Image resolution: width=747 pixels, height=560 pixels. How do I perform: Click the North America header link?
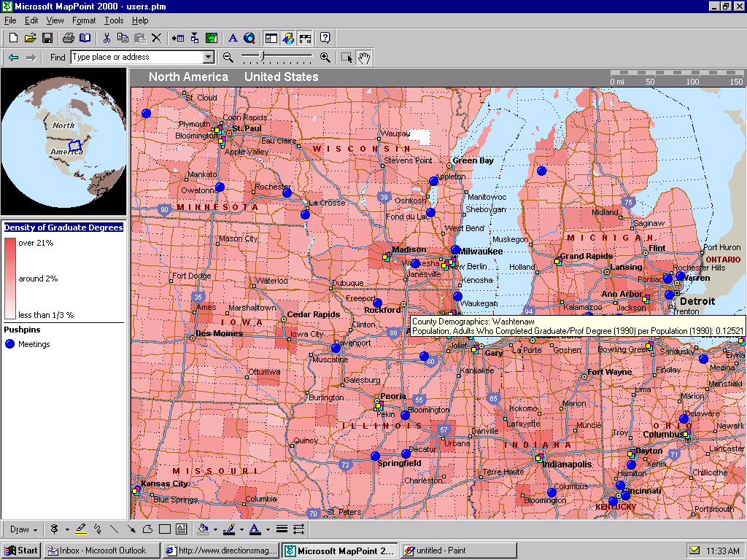[x=188, y=77]
